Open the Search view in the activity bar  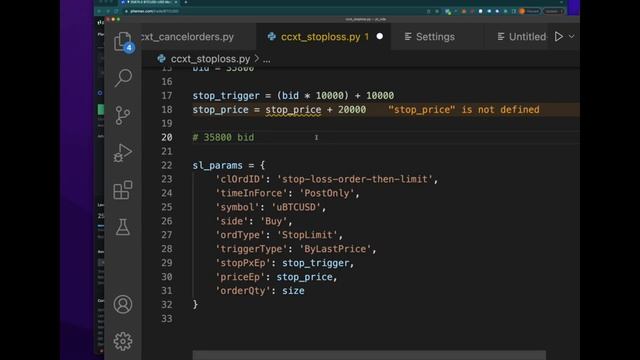123,78
